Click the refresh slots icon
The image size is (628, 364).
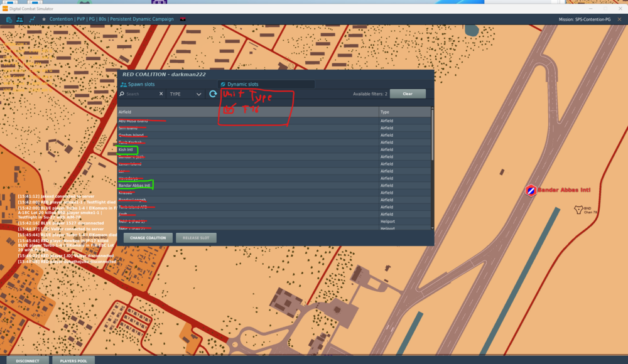coord(213,94)
